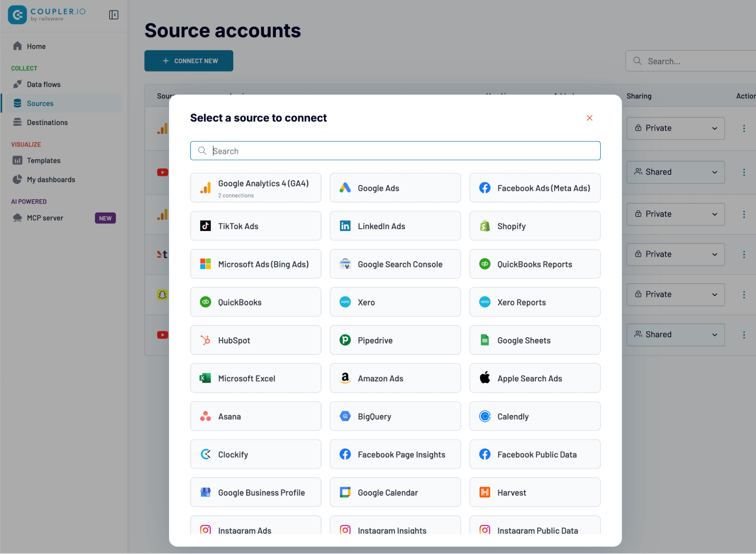Pick the HubSpot source connector

pyautogui.click(x=255, y=340)
